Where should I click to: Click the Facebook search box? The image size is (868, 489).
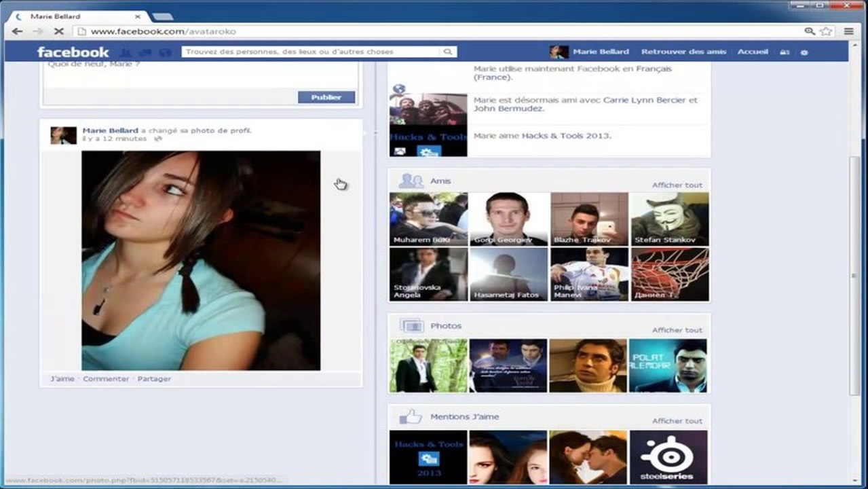tap(311, 52)
